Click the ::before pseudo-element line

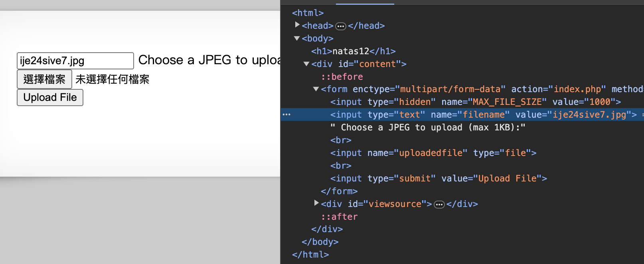(x=342, y=77)
